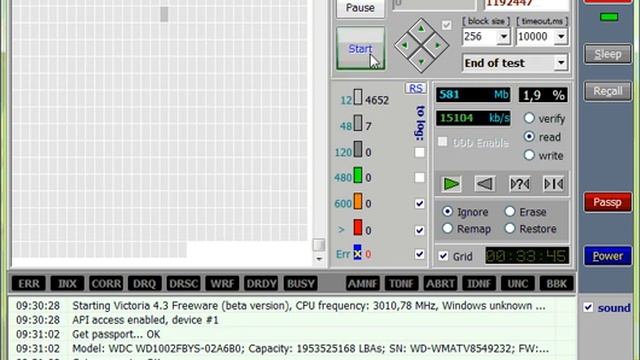
Task: Click the red slow block indicator
Action: coord(358,227)
